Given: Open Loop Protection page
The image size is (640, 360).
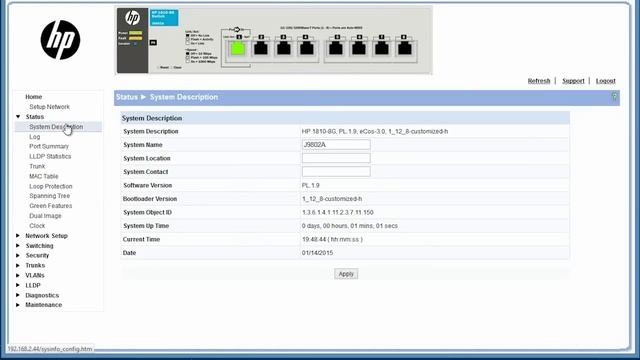Looking at the screenshot, I should [51, 186].
